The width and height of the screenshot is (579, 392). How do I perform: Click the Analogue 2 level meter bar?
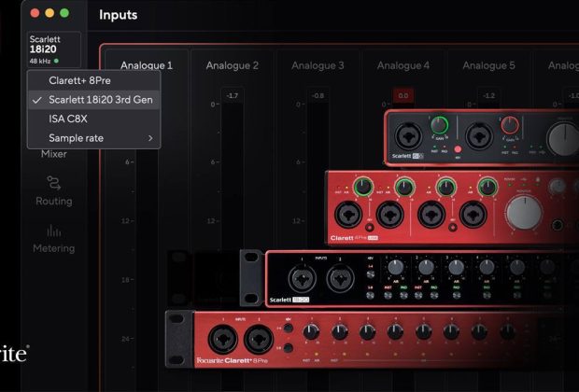(x=233, y=177)
